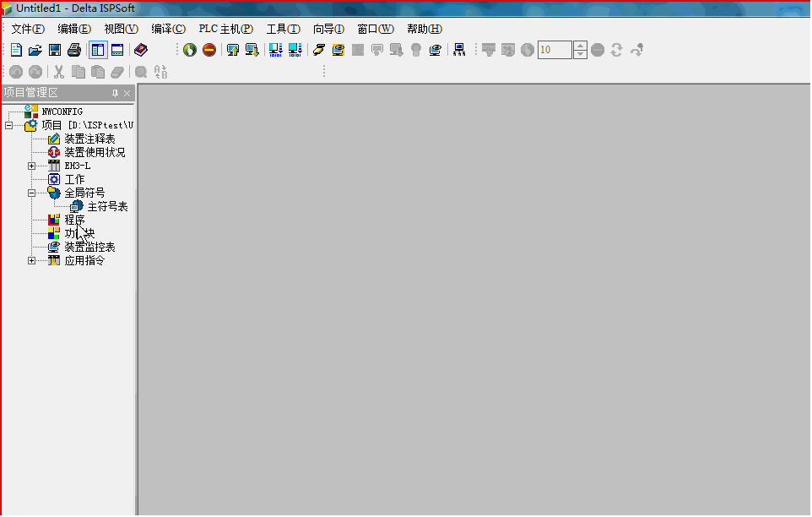Expand the EH3-L tree node
The image size is (812, 517).
point(32,166)
